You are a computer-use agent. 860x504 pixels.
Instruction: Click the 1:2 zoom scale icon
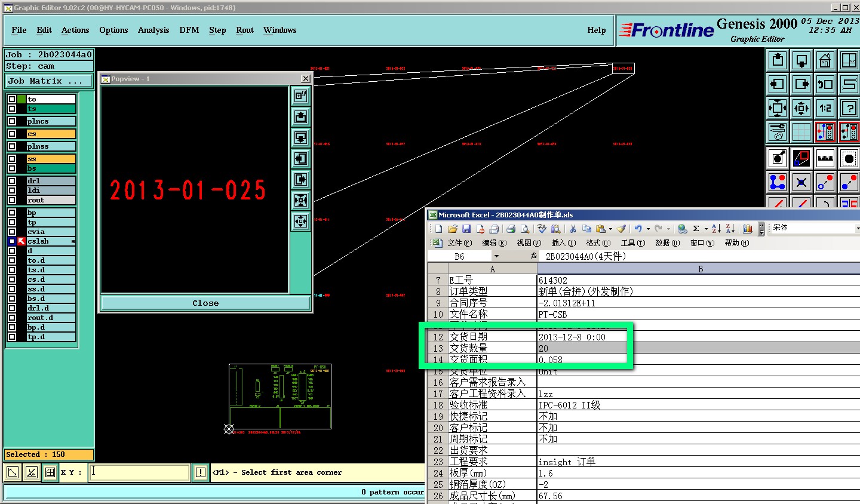pyautogui.click(x=825, y=108)
